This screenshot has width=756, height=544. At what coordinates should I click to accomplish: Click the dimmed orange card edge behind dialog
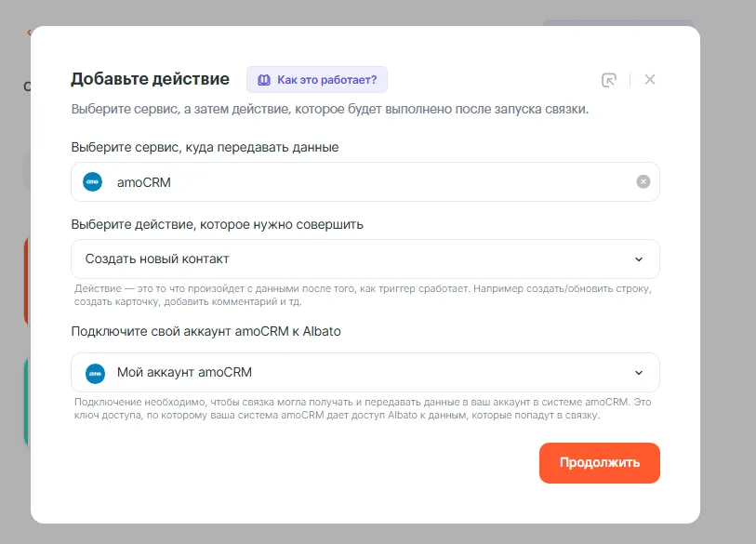[26, 279]
